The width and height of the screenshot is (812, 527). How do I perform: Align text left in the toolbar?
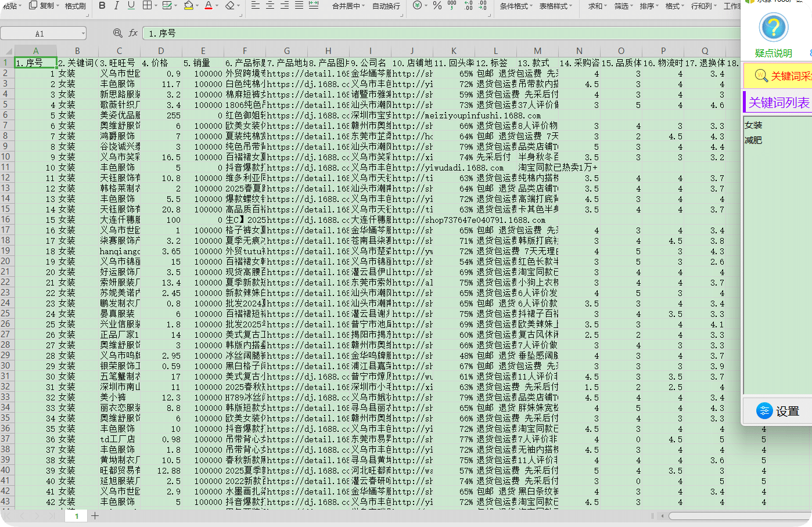click(x=256, y=6)
